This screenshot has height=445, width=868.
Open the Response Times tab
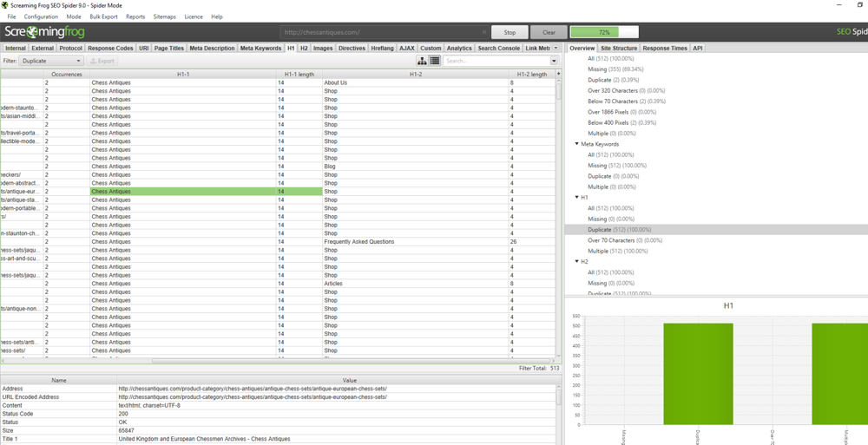coord(665,49)
